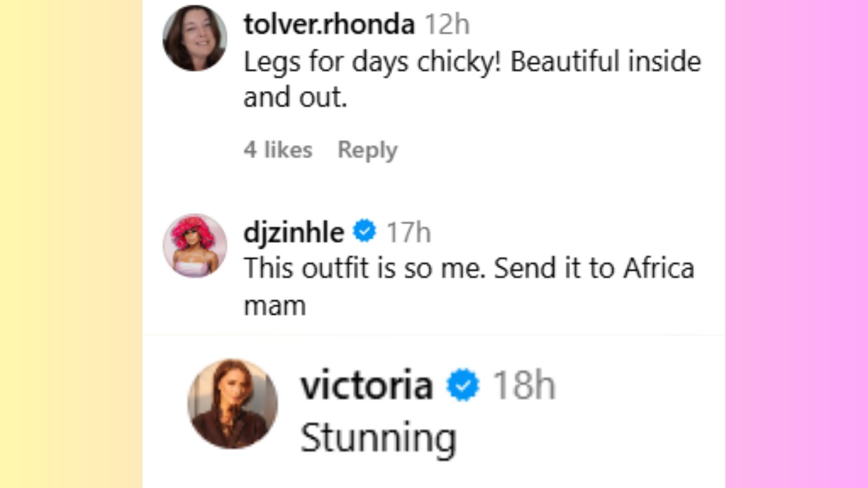Open tolver.rhonda's profile picture

(x=195, y=38)
